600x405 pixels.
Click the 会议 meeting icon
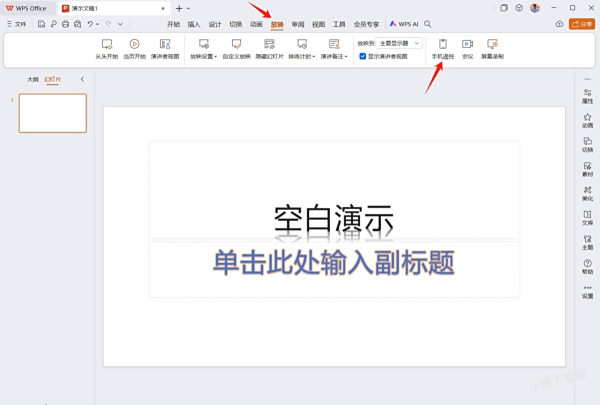[468, 44]
